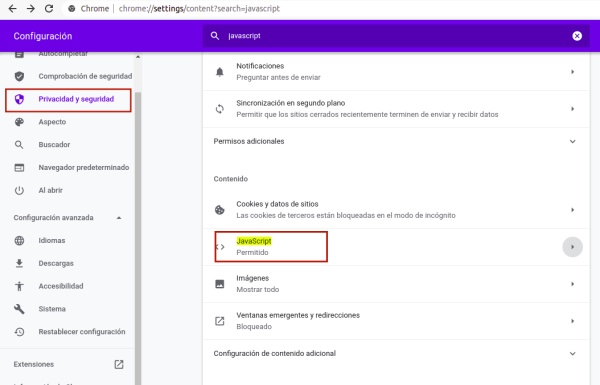The image size is (600, 385).
Task: Click the circular arrow button on JavaScript row
Action: click(572, 247)
